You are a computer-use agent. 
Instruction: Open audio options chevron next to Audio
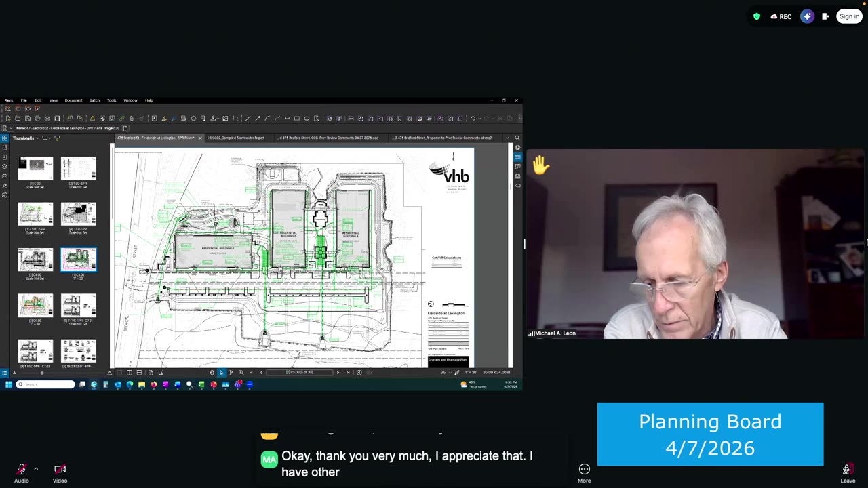(x=36, y=468)
